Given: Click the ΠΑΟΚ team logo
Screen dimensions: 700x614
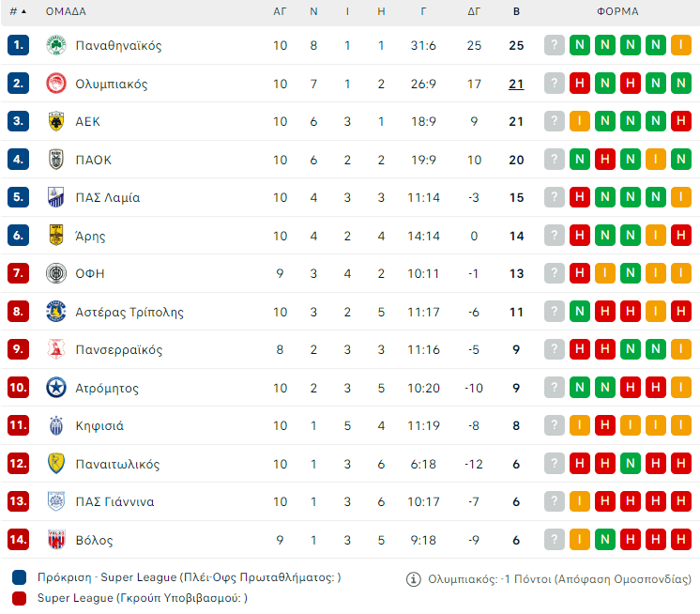Looking at the screenshot, I should (x=56, y=160).
